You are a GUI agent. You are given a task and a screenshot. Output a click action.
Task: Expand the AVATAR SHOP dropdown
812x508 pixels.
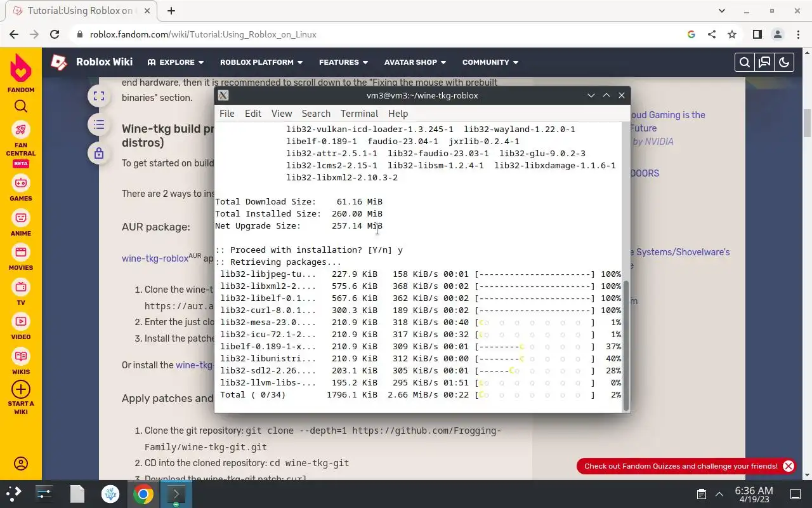[x=415, y=62]
